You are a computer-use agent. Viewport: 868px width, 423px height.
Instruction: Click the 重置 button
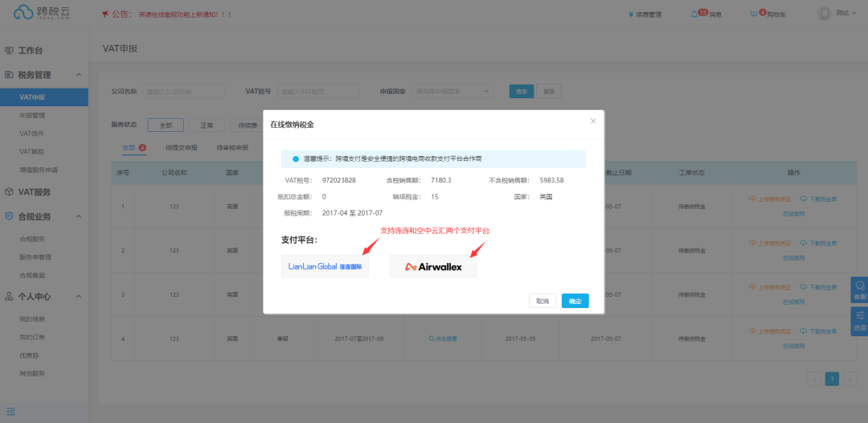549,92
